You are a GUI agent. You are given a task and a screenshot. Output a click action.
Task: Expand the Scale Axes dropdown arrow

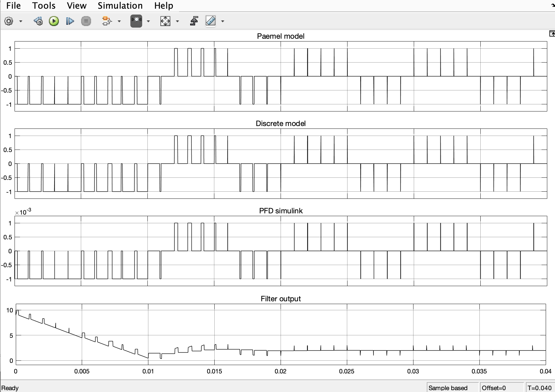click(x=177, y=21)
